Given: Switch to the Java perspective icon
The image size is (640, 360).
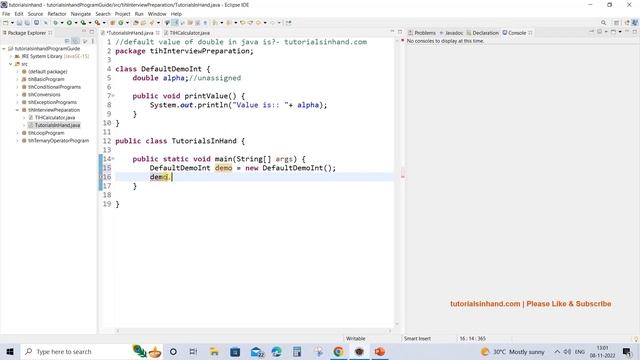Looking at the screenshot, I should click(635, 23).
